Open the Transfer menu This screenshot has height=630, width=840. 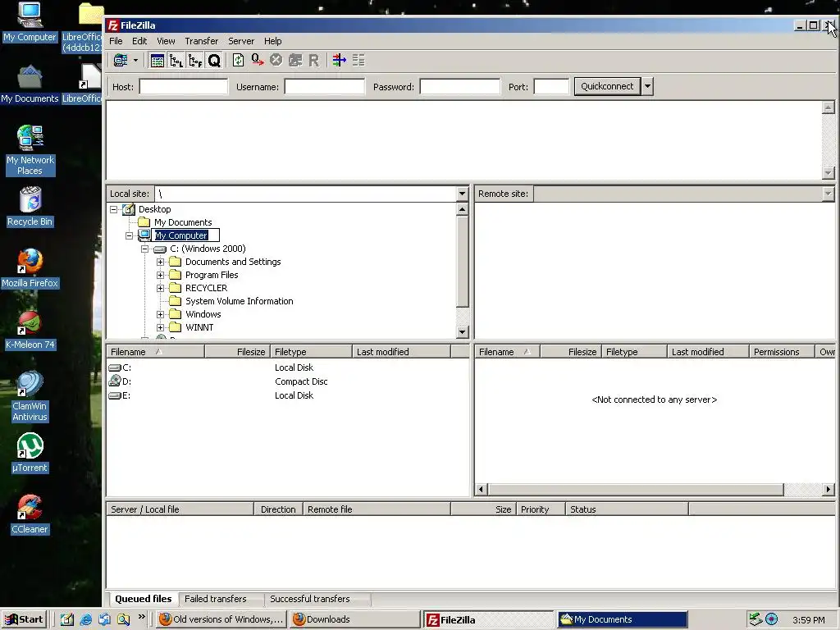pos(202,41)
